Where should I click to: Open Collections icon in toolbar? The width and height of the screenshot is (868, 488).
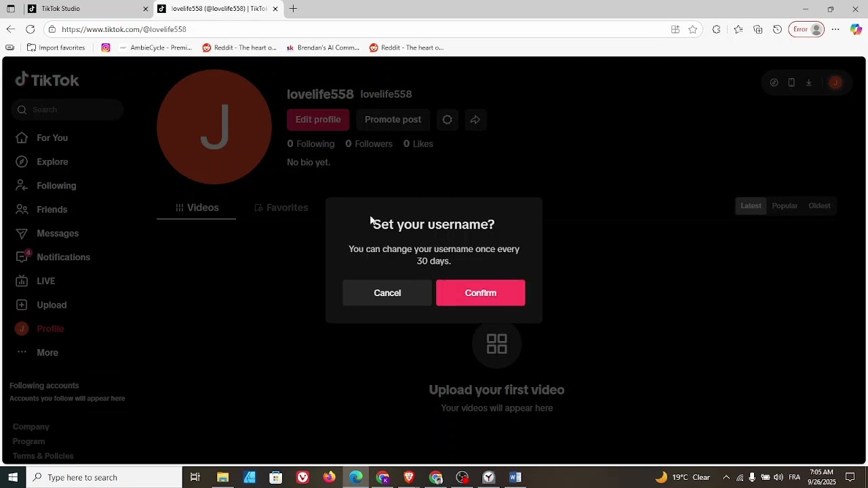tap(757, 29)
